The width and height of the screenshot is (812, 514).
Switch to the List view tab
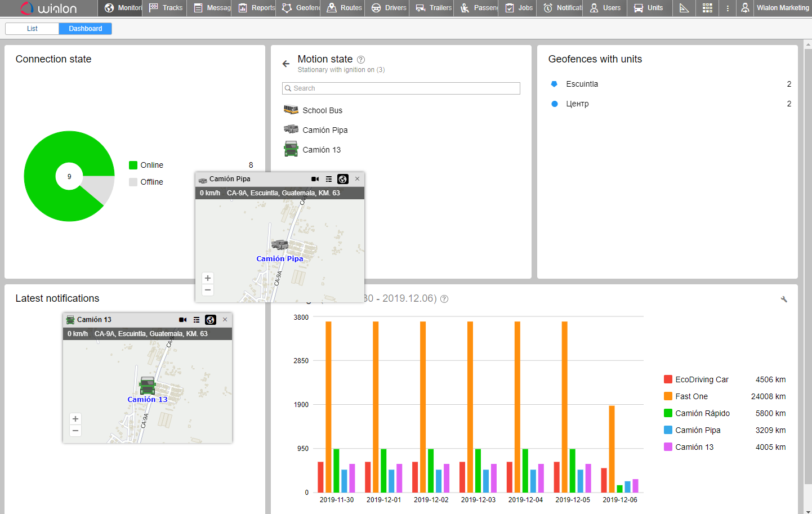pos(32,29)
